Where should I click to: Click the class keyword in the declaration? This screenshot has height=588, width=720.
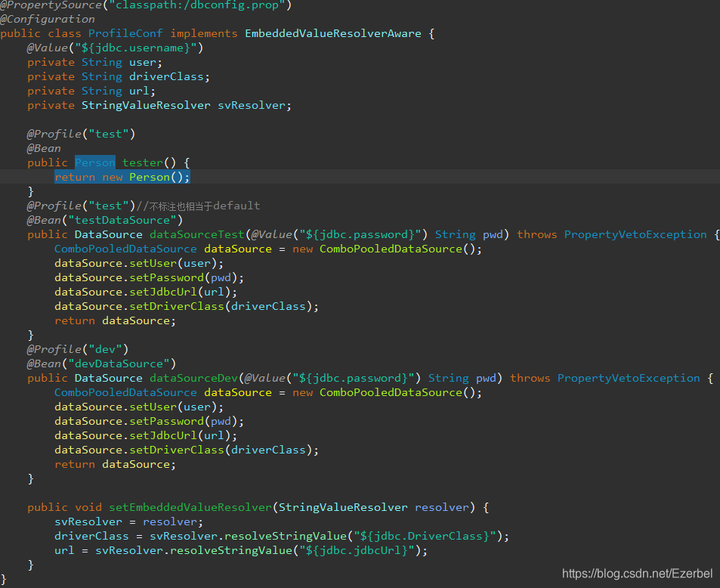pyautogui.click(x=64, y=33)
